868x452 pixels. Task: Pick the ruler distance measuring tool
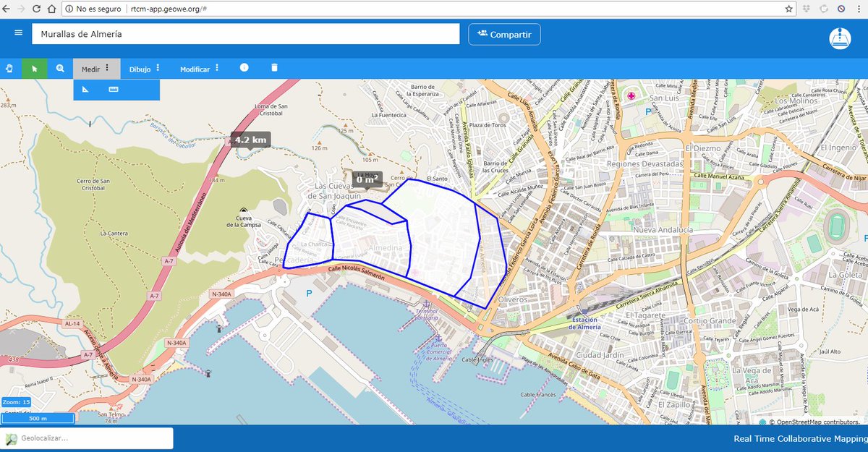114,90
